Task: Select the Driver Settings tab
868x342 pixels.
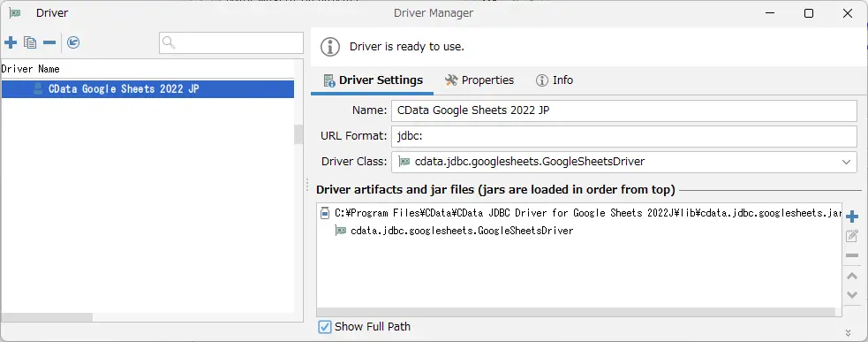Action: coord(374,80)
